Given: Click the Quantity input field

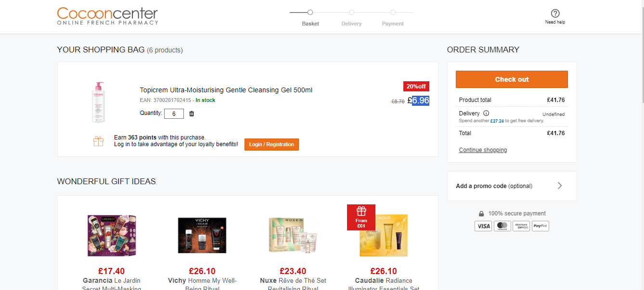Looking at the screenshot, I should tap(174, 113).
